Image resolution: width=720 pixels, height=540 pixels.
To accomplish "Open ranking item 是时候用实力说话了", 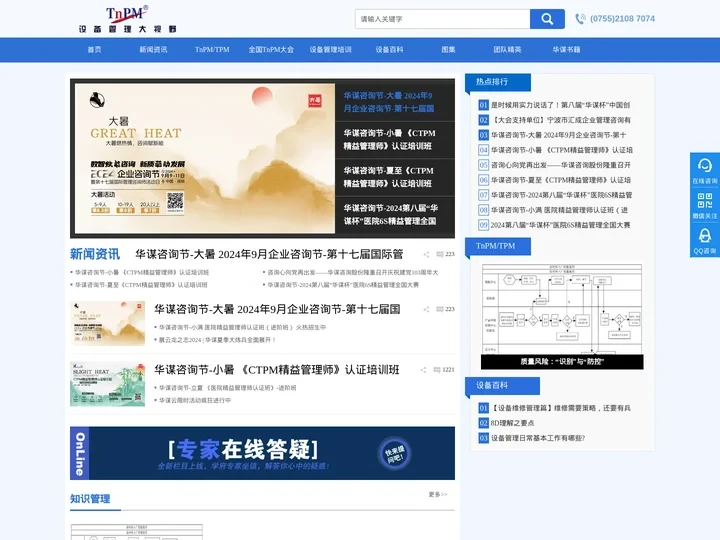I will click(x=560, y=105).
